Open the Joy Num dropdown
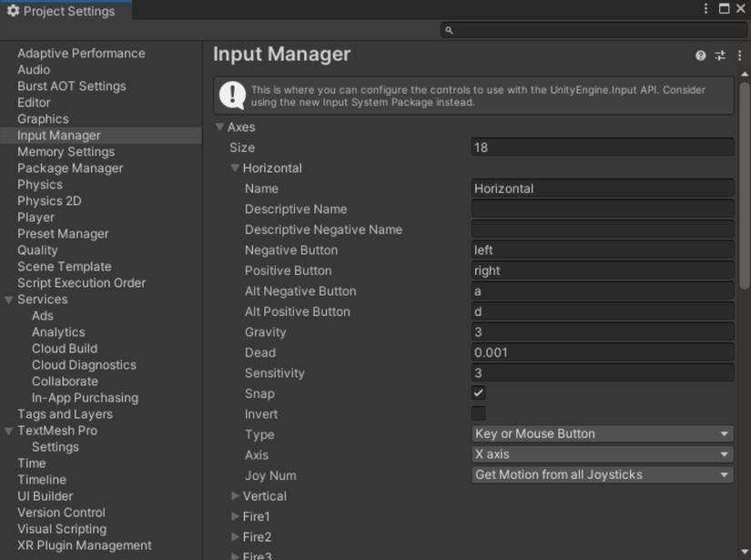This screenshot has height=560, width=751. click(x=602, y=475)
